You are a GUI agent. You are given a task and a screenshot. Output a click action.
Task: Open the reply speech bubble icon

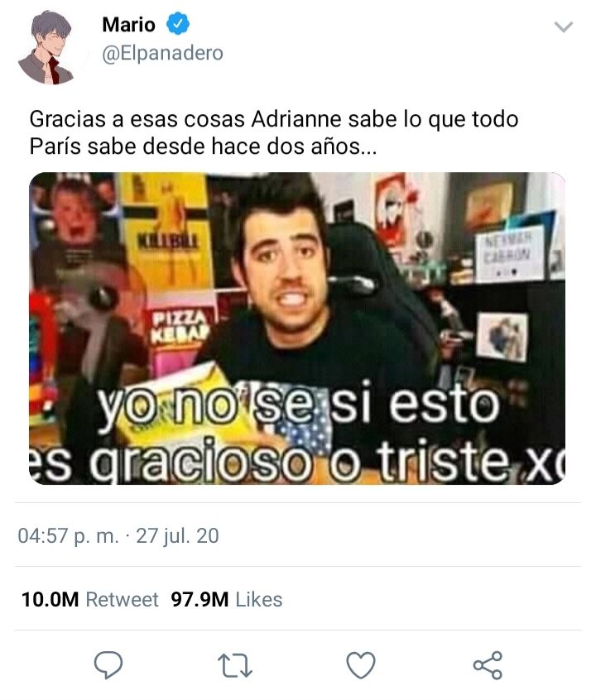[108, 664]
